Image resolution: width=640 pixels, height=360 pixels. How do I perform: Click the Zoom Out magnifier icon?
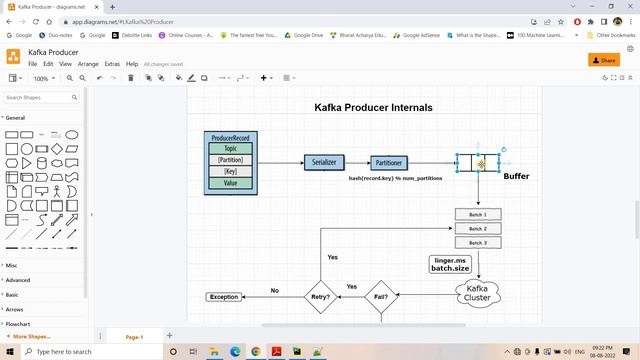[82, 78]
